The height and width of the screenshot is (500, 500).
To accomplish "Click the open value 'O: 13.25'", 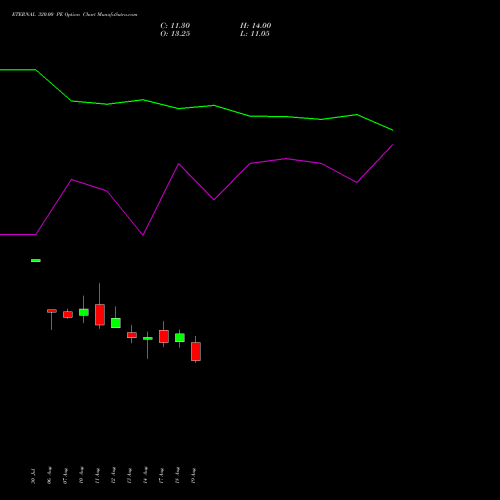I will tap(175, 34).
